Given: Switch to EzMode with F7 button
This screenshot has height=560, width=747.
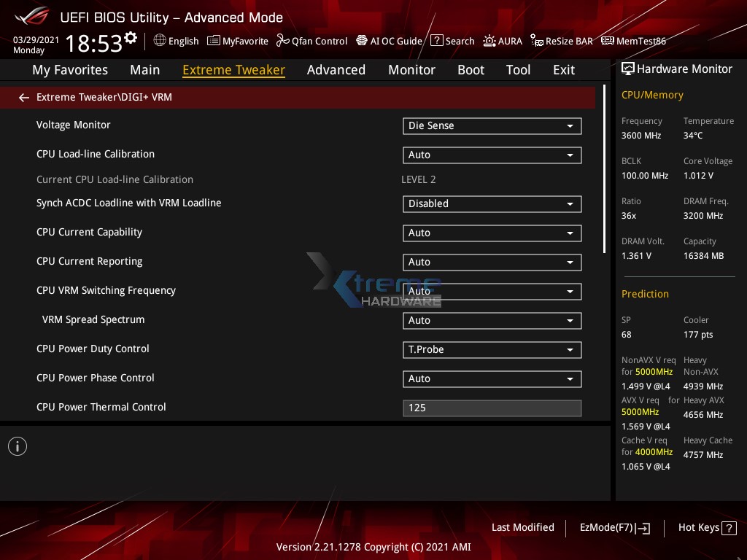Looking at the screenshot, I should (x=614, y=527).
